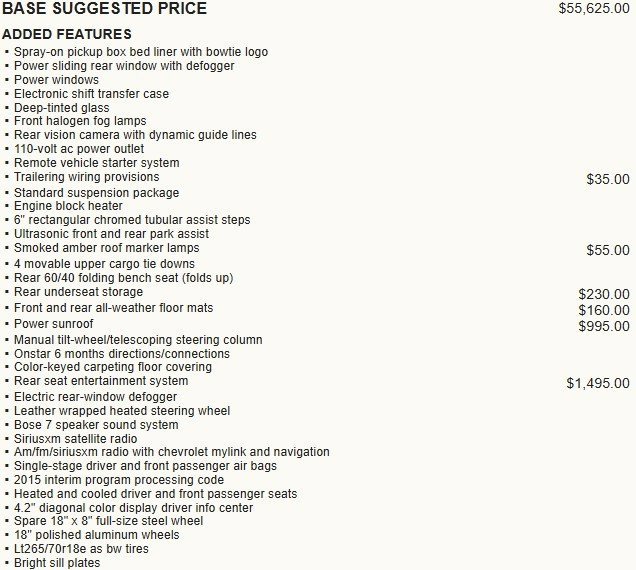Click the $995.00 sunroof price
Image resolution: width=636 pixels, height=570 pixels.
(x=604, y=326)
